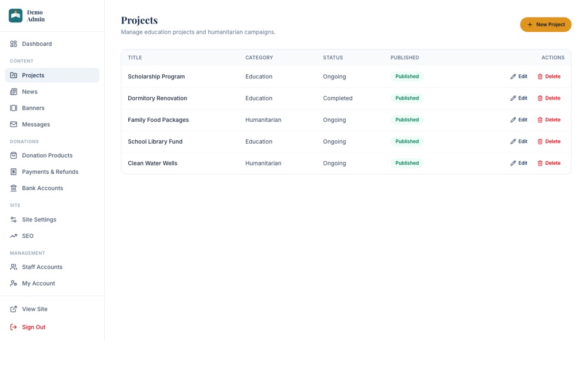Click Humanitarian category of Family Food Packages
This screenshot has width=588, height=368.
263,120
